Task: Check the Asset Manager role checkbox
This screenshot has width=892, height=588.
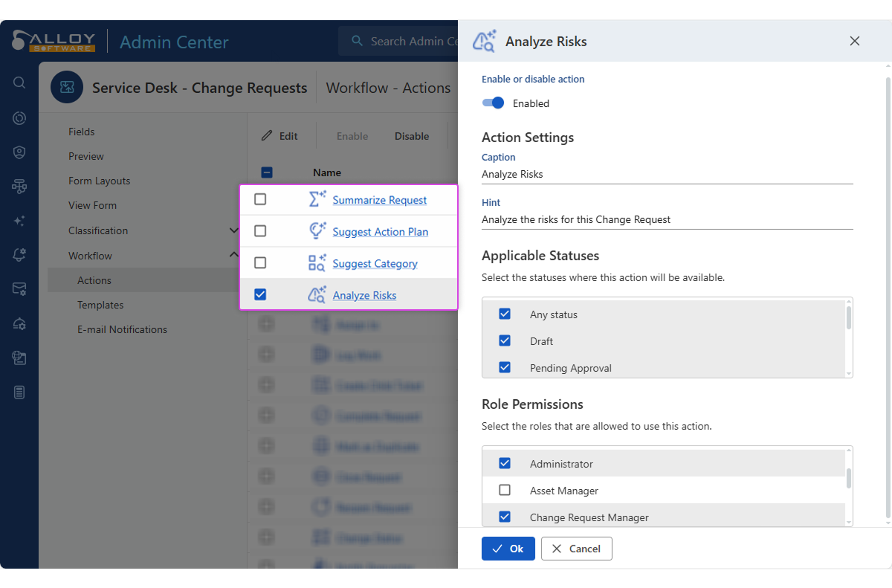Action: coord(505,491)
